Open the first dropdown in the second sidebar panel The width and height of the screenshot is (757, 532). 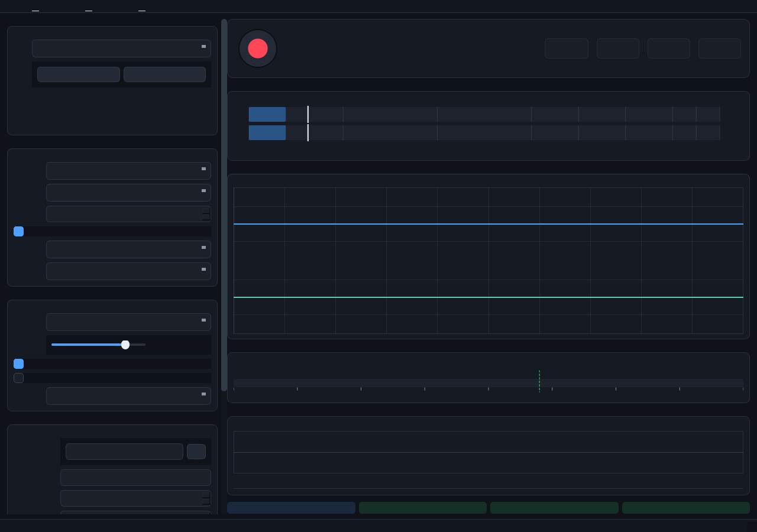128,171
